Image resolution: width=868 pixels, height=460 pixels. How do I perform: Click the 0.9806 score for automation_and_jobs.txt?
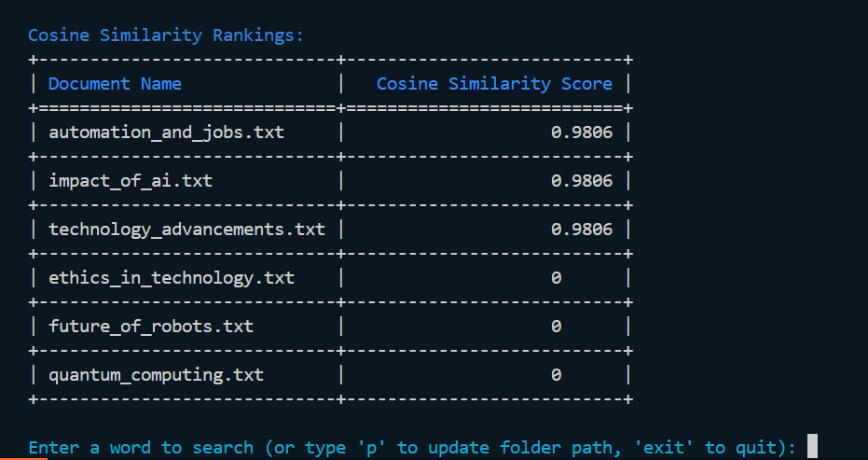click(582, 132)
